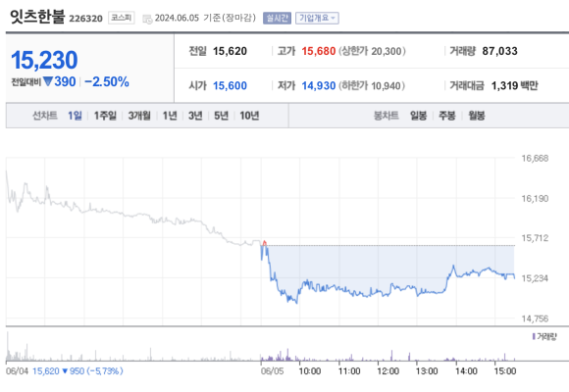This screenshot has width=569, height=392.
Task: Click the 16,668 y-axis label
Action: [x=535, y=159]
